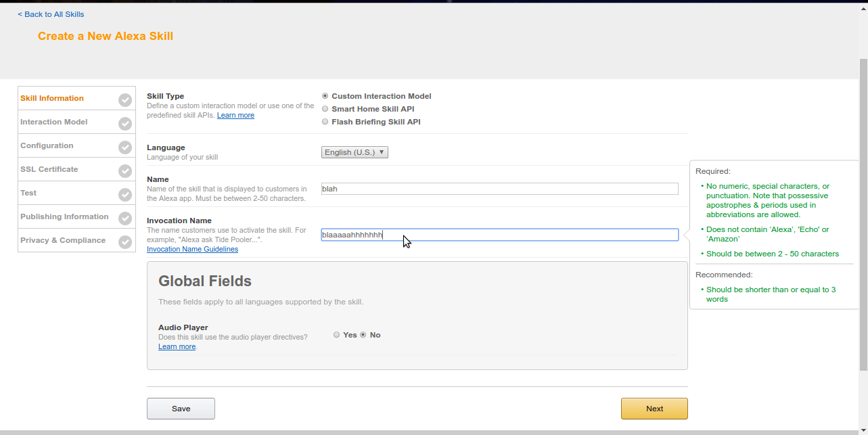
Task: Click the 'Skill Type' field label
Action: [x=165, y=96]
